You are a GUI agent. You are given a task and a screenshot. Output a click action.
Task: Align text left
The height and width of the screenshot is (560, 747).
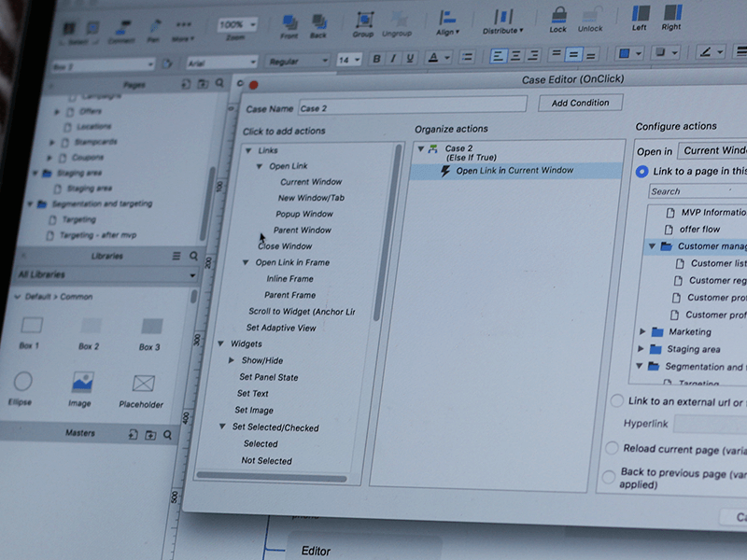pyautogui.click(x=498, y=57)
